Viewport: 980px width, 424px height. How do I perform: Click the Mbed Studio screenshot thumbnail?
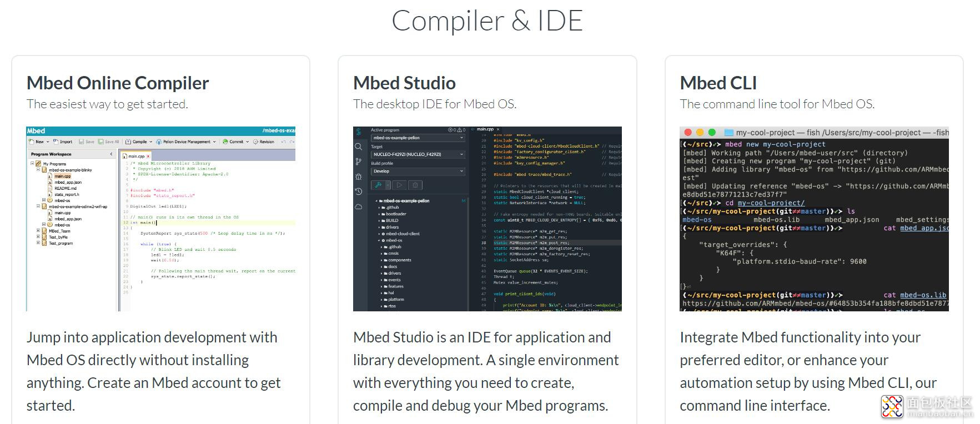pos(488,219)
